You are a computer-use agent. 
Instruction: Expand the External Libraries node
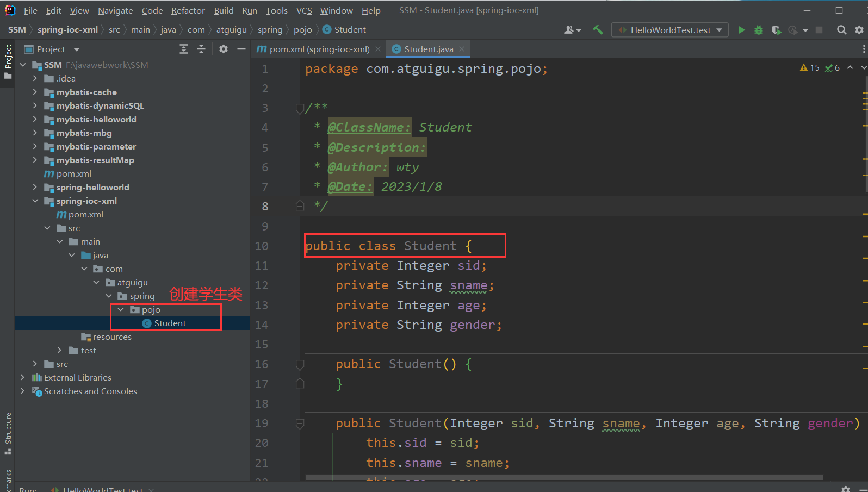(22, 377)
